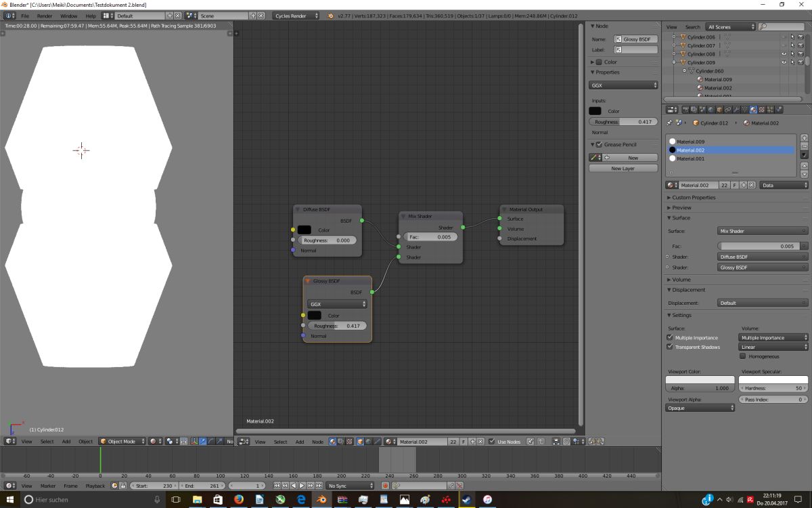Open Steam from the Windows taskbar
812x508 pixels.
click(466, 499)
